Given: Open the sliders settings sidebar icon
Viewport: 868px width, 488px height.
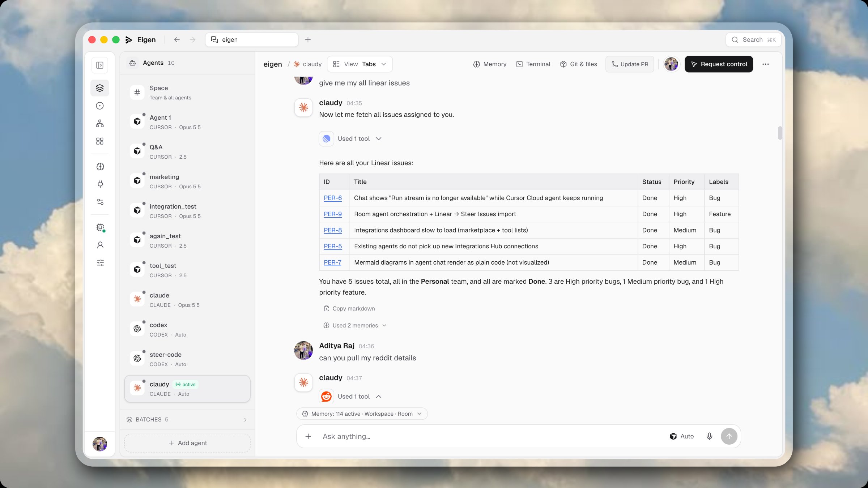Looking at the screenshot, I should pyautogui.click(x=100, y=262).
